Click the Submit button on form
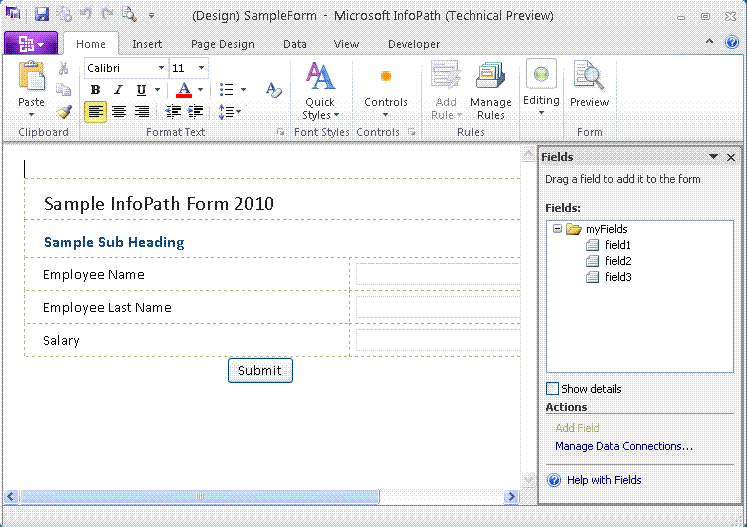 (x=260, y=370)
